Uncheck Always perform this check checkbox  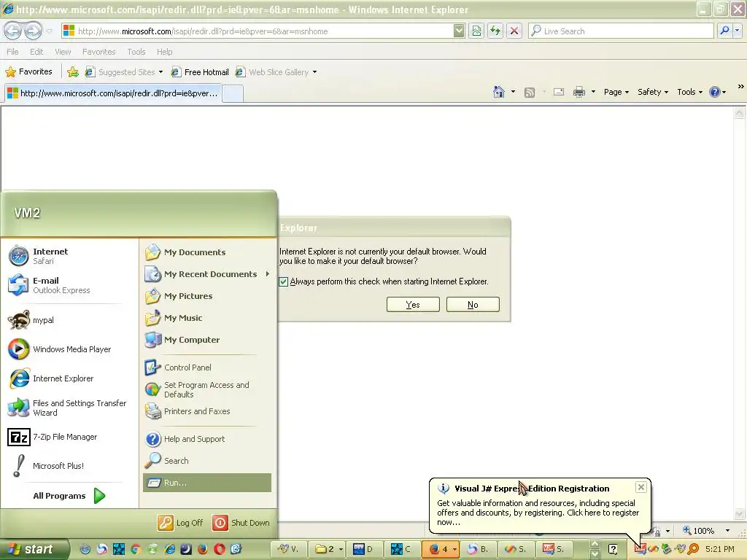pos(284,281)
